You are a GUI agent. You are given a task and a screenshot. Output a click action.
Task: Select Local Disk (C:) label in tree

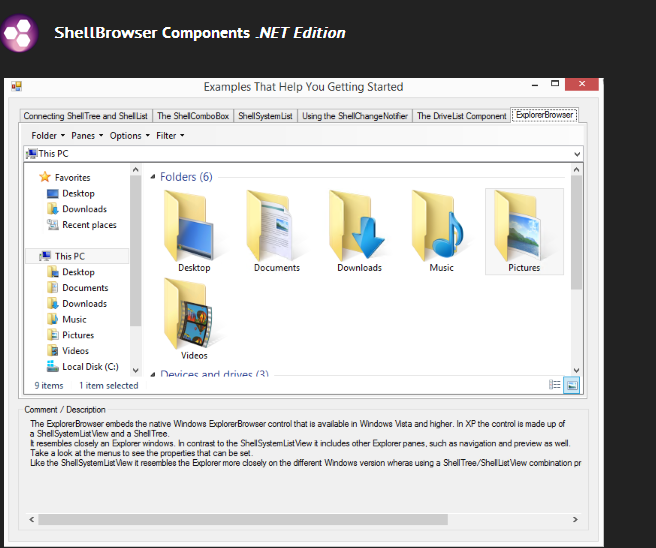(x=90, y=366)
